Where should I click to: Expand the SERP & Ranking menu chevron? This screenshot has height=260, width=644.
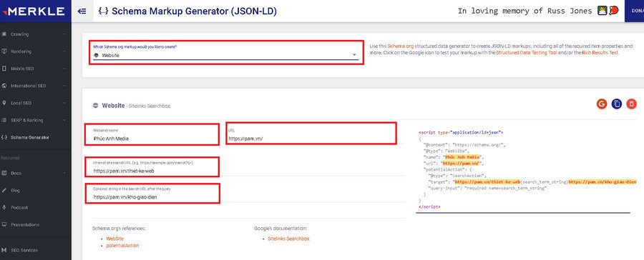tap(64, 121)
